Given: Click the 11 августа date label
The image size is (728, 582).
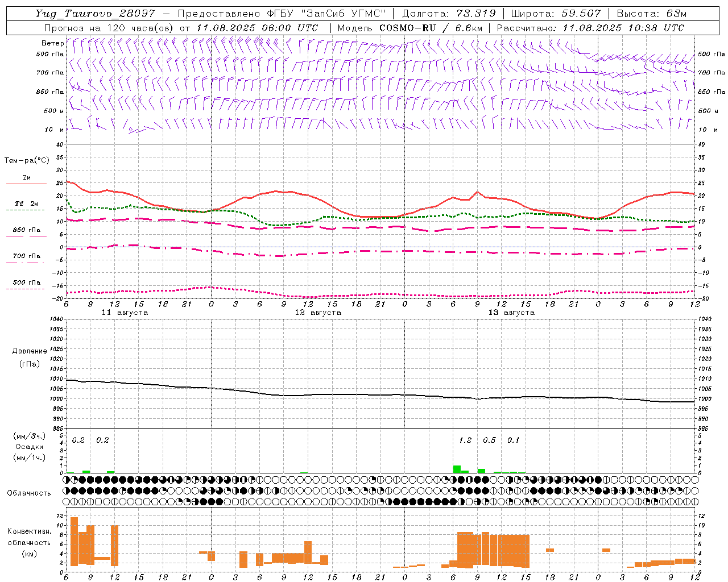Looking at the screenshot, I should tap(125, 313).
